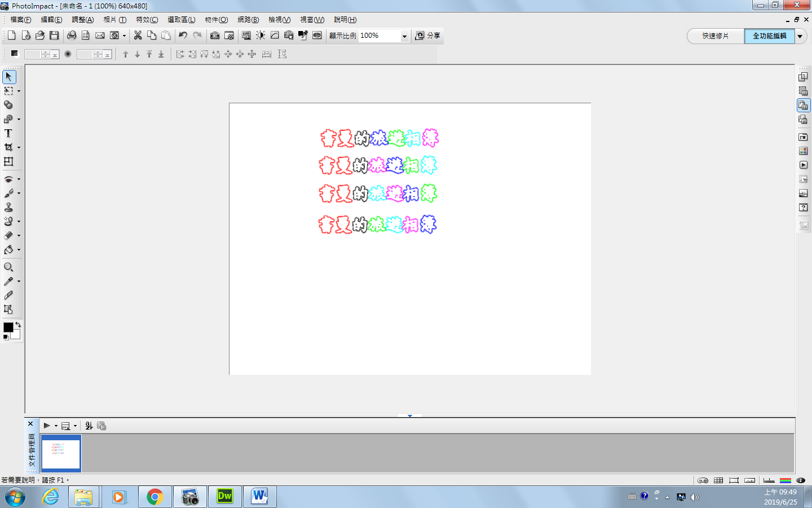Select the Text tool
This screenshot has height=508, width=812.
pos(8,133)
